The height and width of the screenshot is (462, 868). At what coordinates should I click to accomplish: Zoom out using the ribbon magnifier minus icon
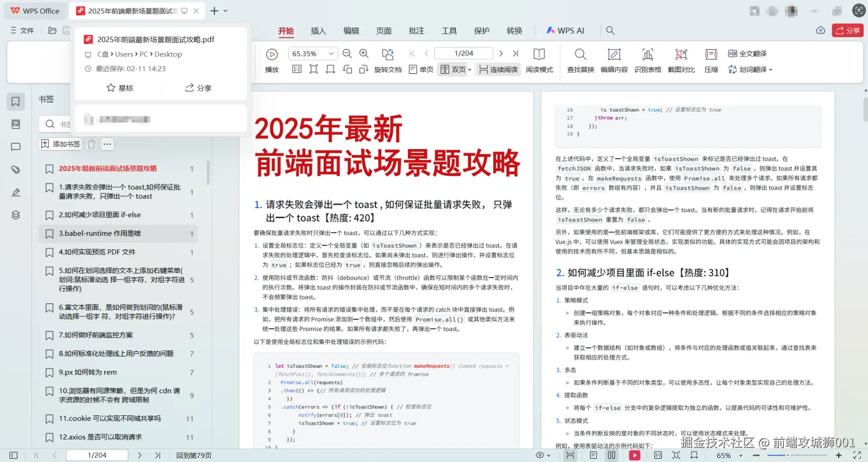coord(347,54)
